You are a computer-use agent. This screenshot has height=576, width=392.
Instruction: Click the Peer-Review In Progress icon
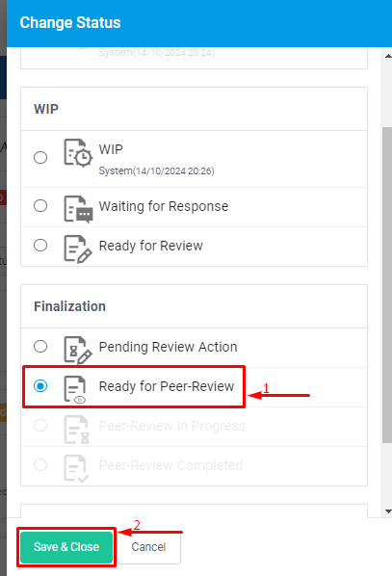(x=76, y=430)
